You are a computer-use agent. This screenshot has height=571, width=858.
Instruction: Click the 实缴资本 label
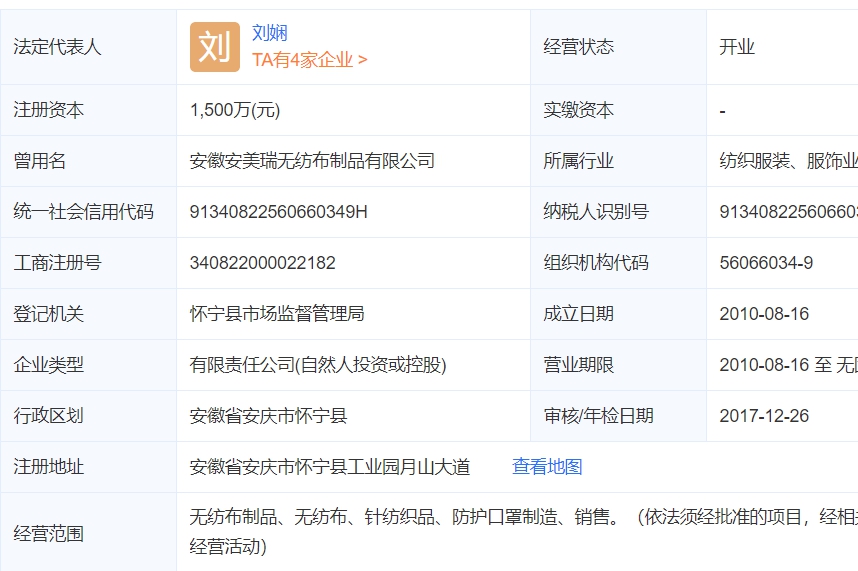point(578,110)
